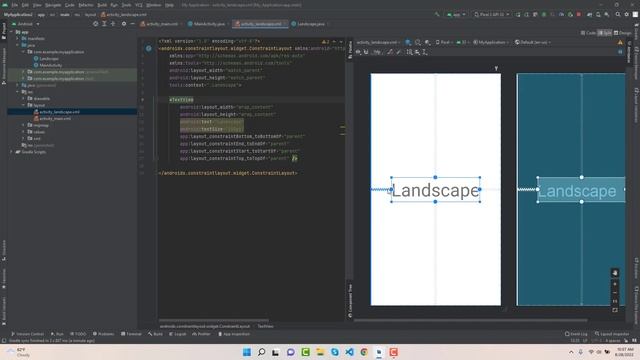Screen dimensions: 640x360
Task: Click the red Stop icon
Action: 579,14
